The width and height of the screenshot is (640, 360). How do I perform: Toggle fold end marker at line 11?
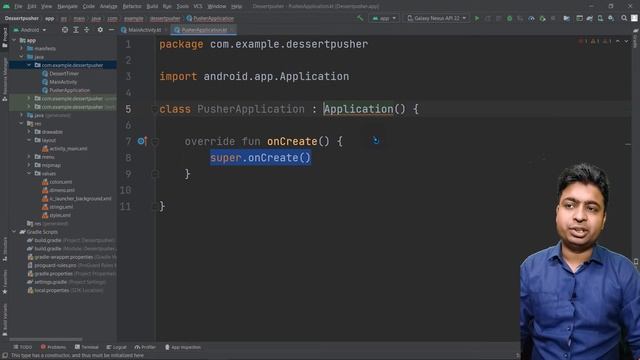[x=155, y=207]
